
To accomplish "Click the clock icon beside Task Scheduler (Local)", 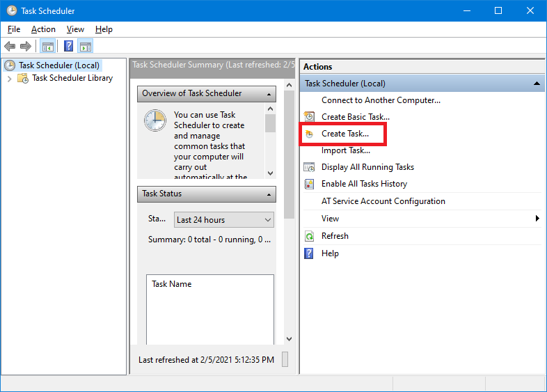I will pyautogui.click(x=10, y=65).
